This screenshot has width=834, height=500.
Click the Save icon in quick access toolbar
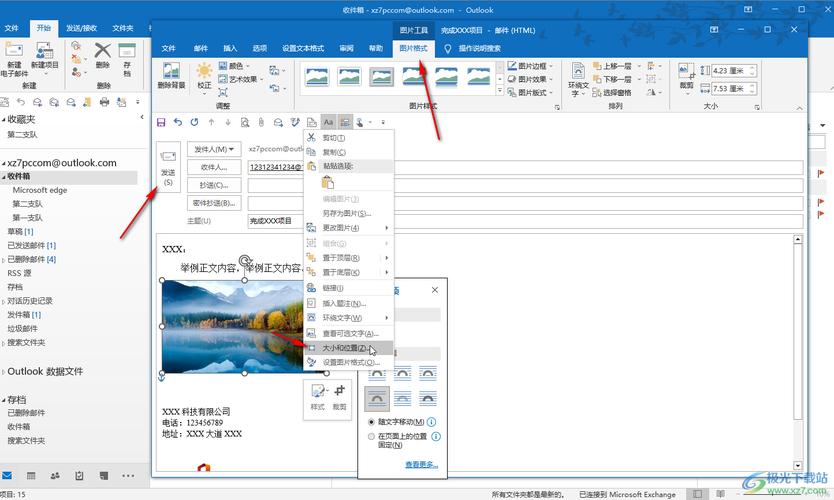coord(161,122)
